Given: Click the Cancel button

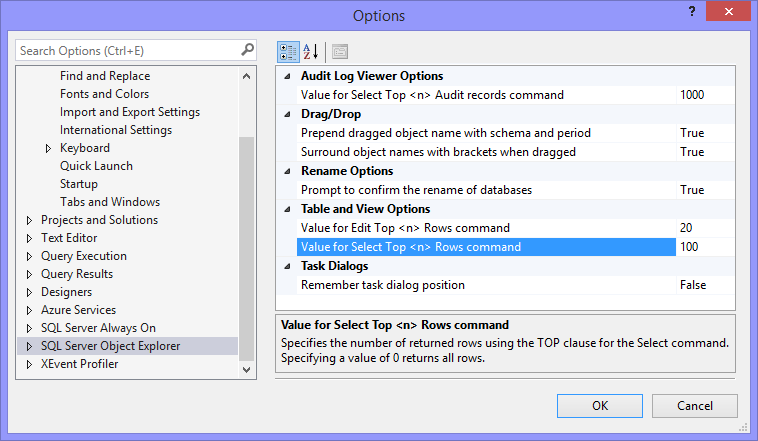Looking at the screenshot, I should [x=695, y=406].
